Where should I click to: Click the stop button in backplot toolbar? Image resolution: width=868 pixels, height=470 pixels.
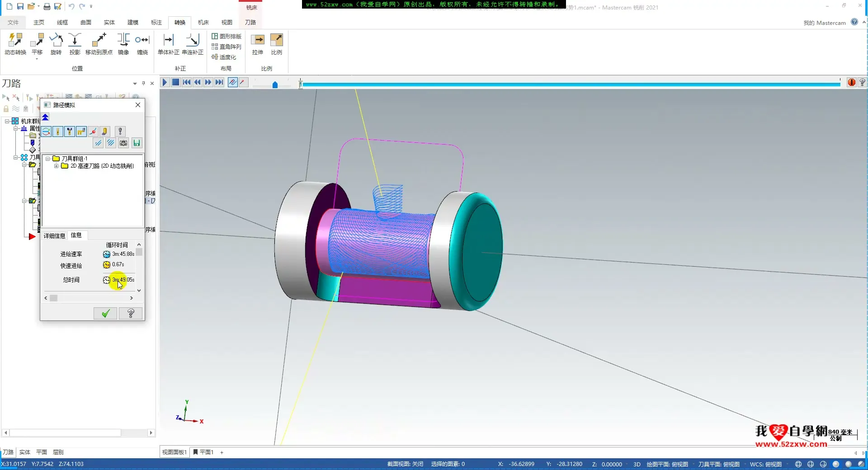[176, 82]
